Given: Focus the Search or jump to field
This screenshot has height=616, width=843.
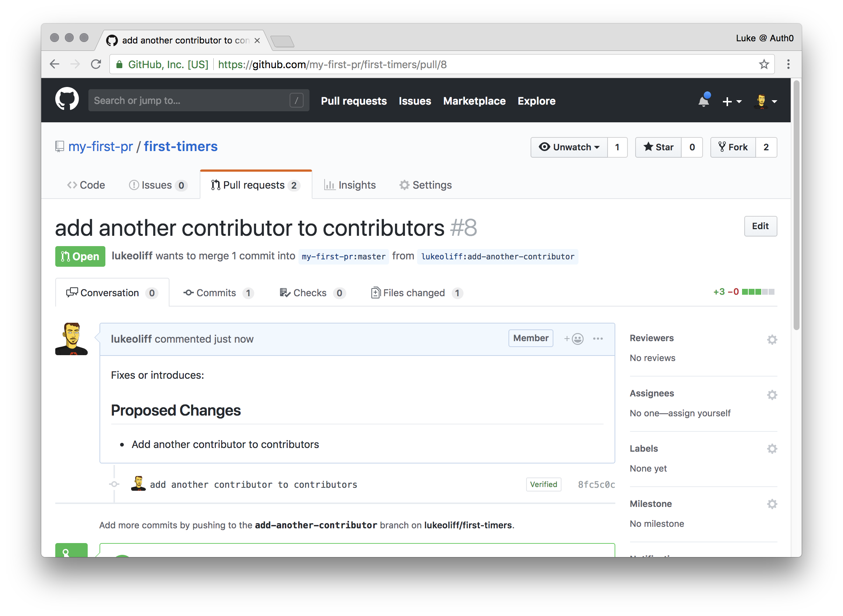Looking at the screenshot, I should click(199, 100).
